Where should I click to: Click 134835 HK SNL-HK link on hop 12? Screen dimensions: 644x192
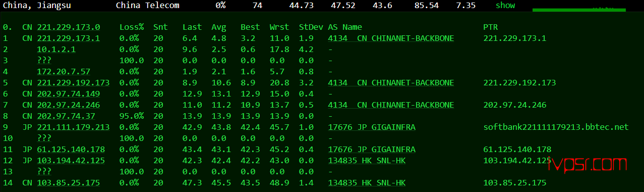[x=367, y=160]
